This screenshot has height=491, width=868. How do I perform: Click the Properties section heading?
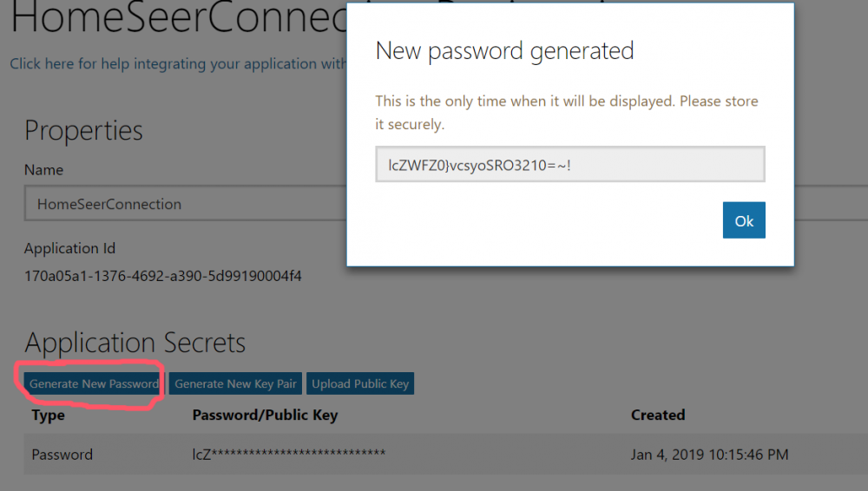coord(83,130)
